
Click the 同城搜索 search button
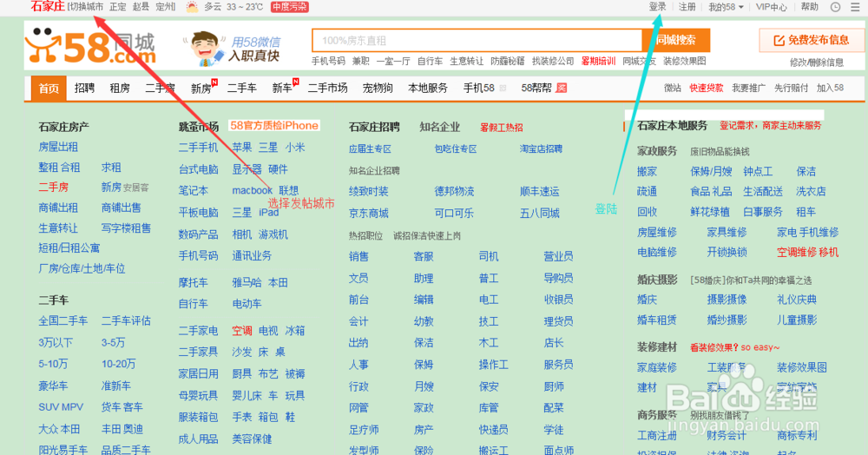click(x=676, y=41)
